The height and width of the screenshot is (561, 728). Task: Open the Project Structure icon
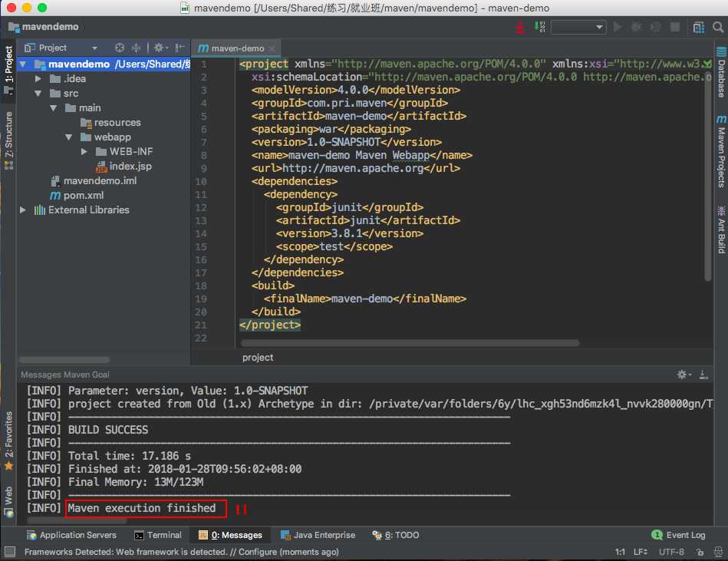(699, 28)
